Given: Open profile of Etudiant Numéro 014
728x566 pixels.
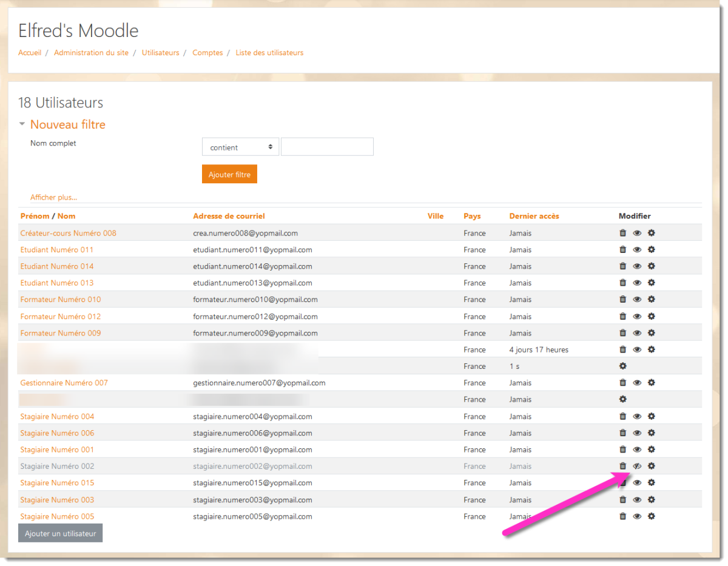Looking at the screenshot, I should tap(57, 266).
